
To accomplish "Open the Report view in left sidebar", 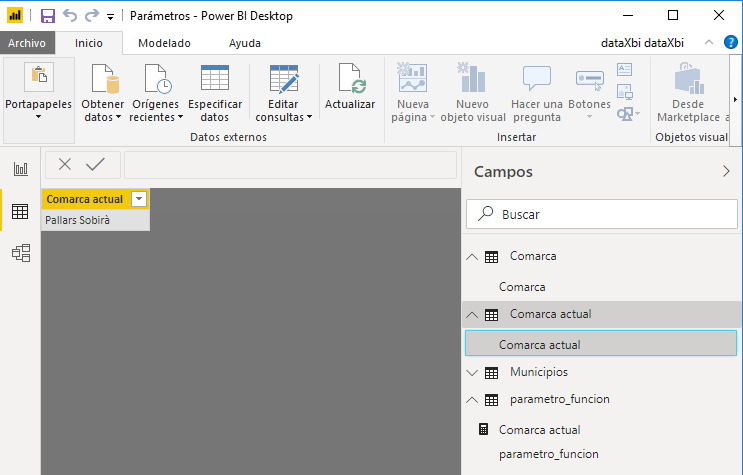I will pyautogui.click(x=20, y=169).
